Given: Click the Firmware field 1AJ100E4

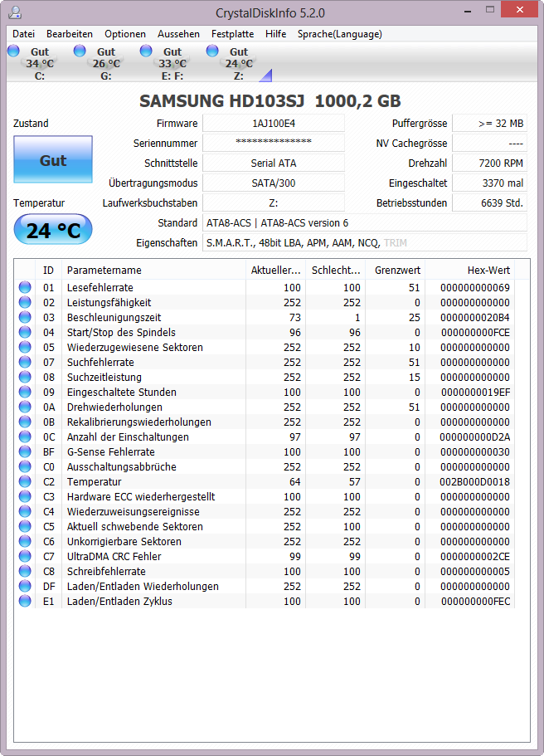Looking at the screenshot, I should 274,124.
